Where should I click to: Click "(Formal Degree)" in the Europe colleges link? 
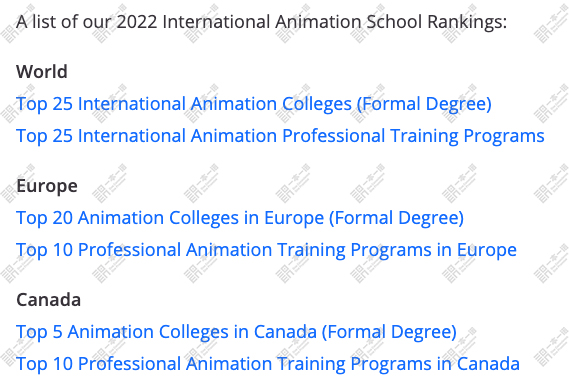click(x=396, y=218)
